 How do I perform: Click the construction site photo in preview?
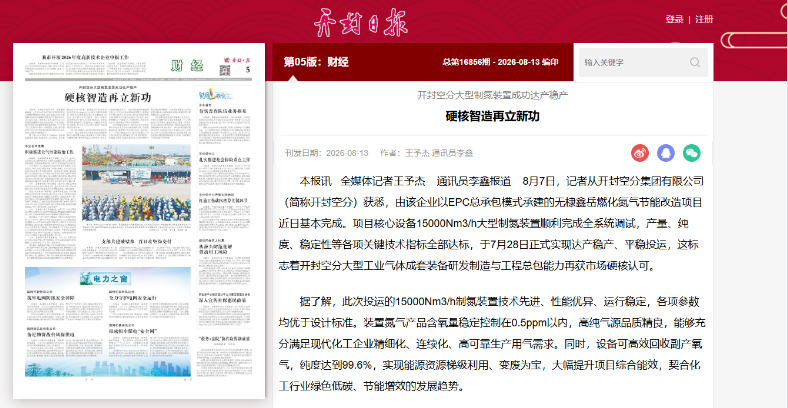click(137, 182)
